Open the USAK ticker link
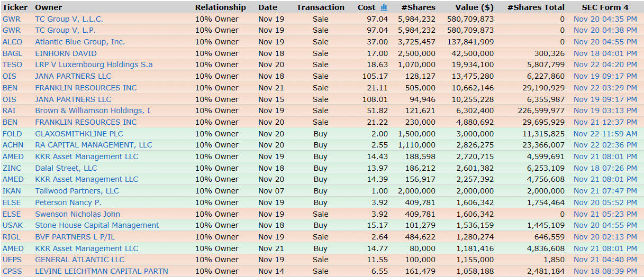Screen dimensions: 644x277 click(x=13, y=225)
